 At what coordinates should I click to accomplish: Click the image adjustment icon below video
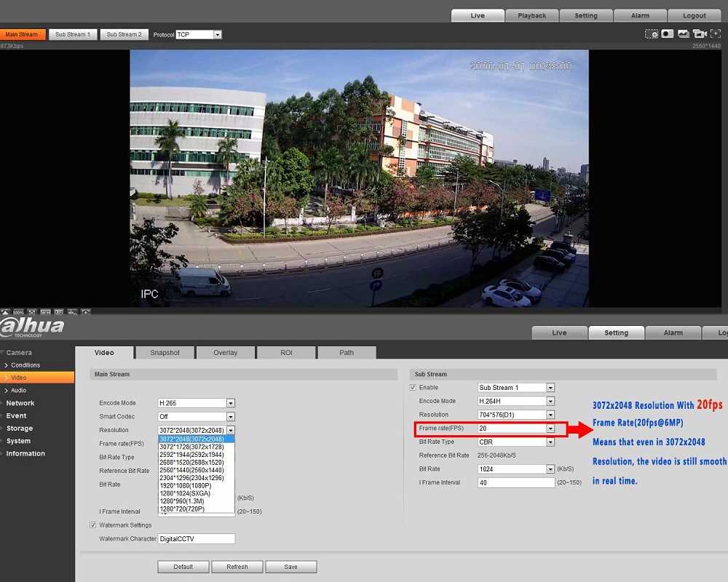[5, 312]
